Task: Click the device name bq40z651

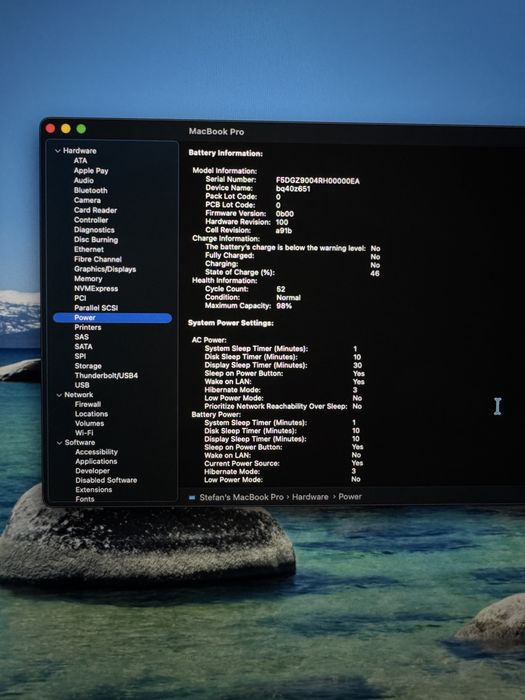Action: [293, 189]
